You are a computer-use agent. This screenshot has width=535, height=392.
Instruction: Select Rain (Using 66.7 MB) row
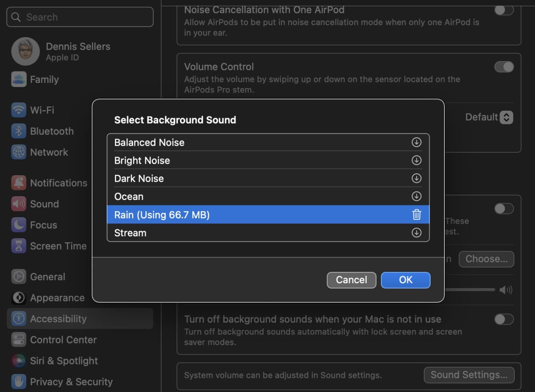[268, 215]
